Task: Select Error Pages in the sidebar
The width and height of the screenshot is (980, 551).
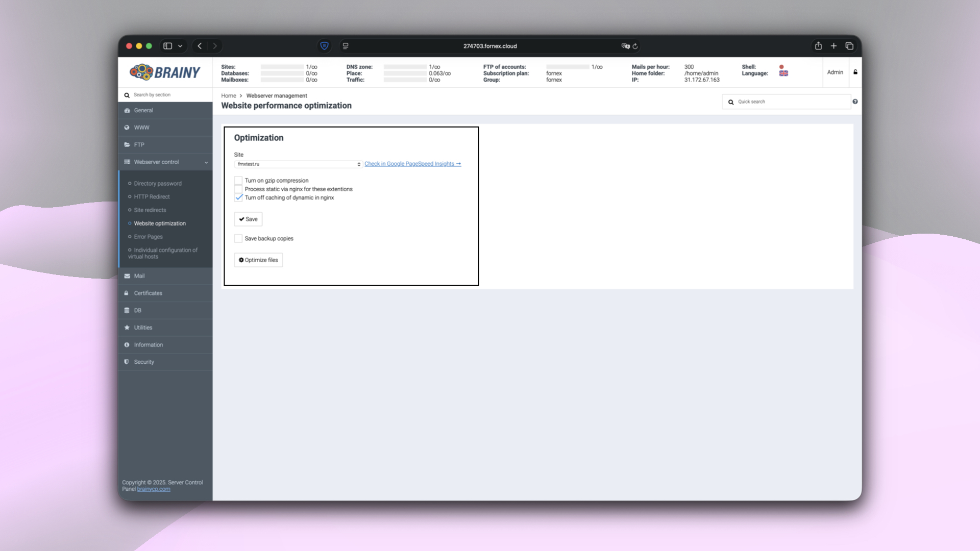Action: tap(148, 236)
